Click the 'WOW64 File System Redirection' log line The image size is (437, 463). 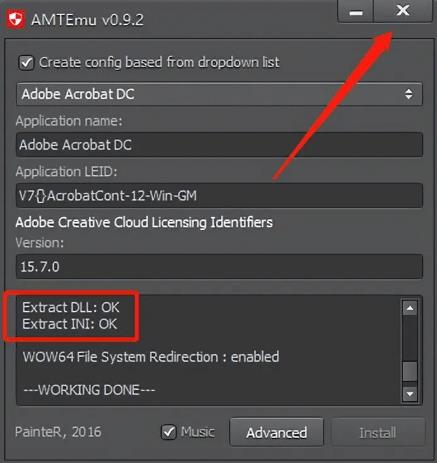(x=151, y=357)
